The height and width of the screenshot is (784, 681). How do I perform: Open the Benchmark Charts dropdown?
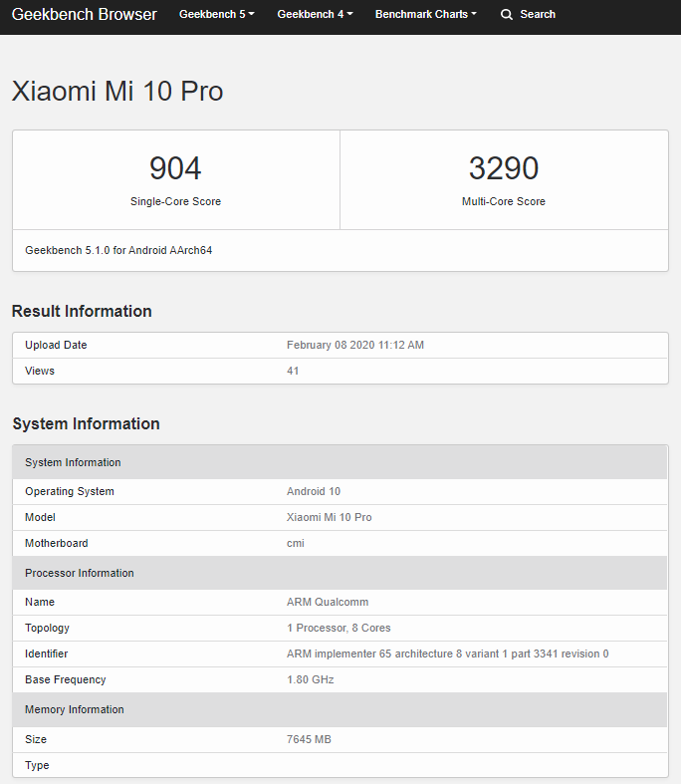(x=425, y=15)
